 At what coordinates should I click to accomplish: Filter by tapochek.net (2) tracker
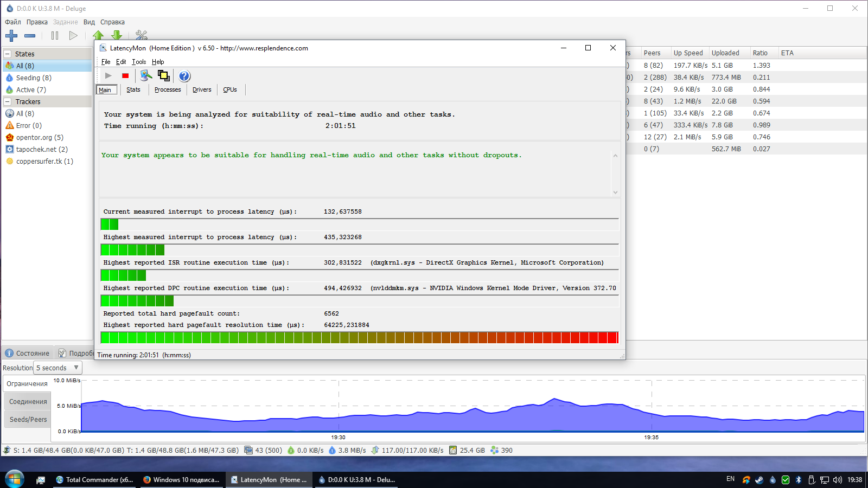(x=42, y=150)
